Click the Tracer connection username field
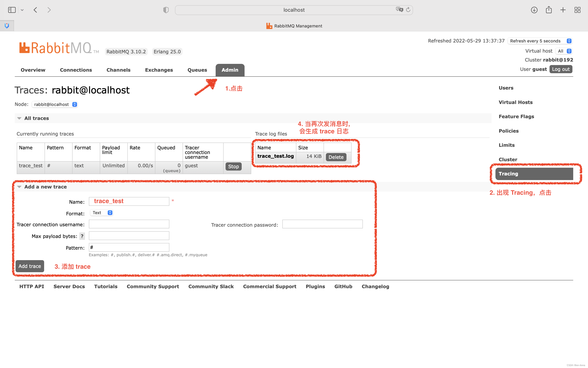The height and width of the screenshot is (368, 588). coord(129,224)
